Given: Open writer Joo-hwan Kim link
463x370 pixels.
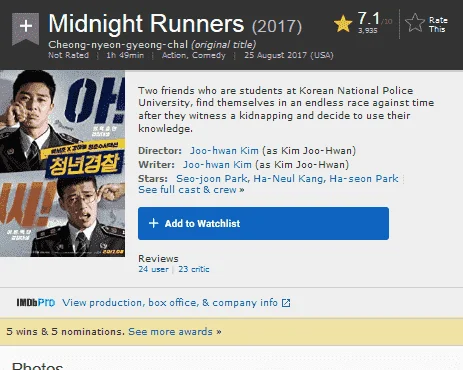Looking at the screenshot, I should point(217,165).
